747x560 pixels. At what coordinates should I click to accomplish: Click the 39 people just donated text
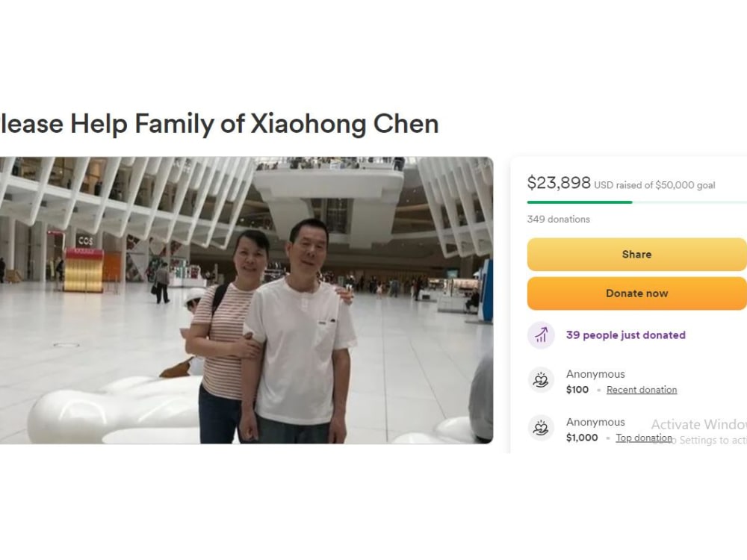coord(625,335)
